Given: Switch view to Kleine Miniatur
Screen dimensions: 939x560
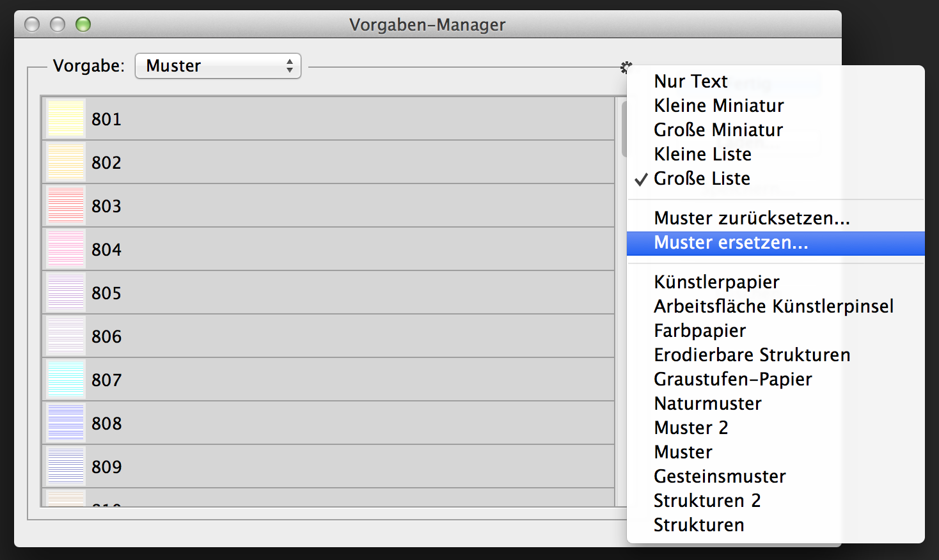Looking at the screenshot, I should pos(718,105).
